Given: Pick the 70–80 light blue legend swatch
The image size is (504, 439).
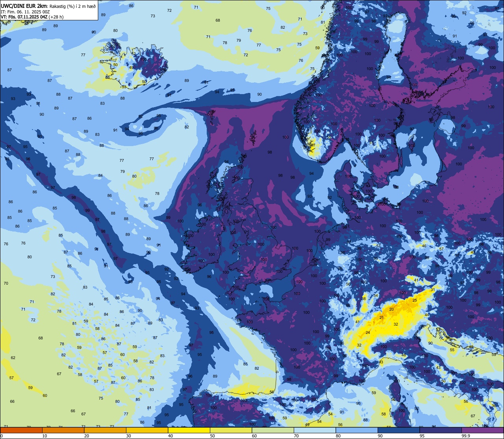Looking at the screenshot, I should (315, 430).
